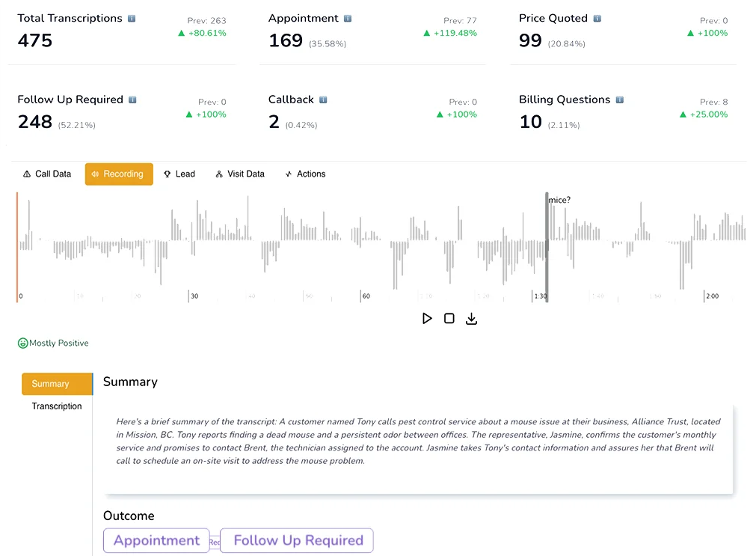The height and width of the screenshot is (556, 756).
Task: Open the Call Data tab
Action: 47,174
